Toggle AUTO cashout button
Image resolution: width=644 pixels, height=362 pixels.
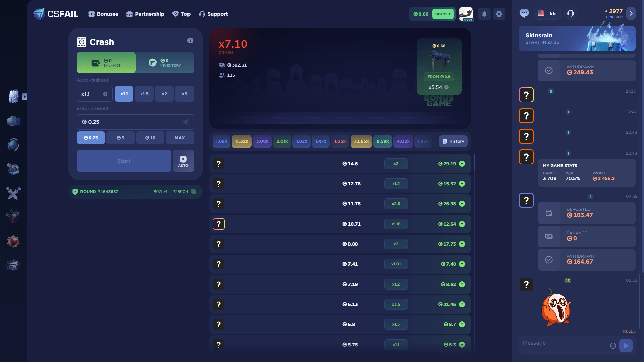[183, 161]
